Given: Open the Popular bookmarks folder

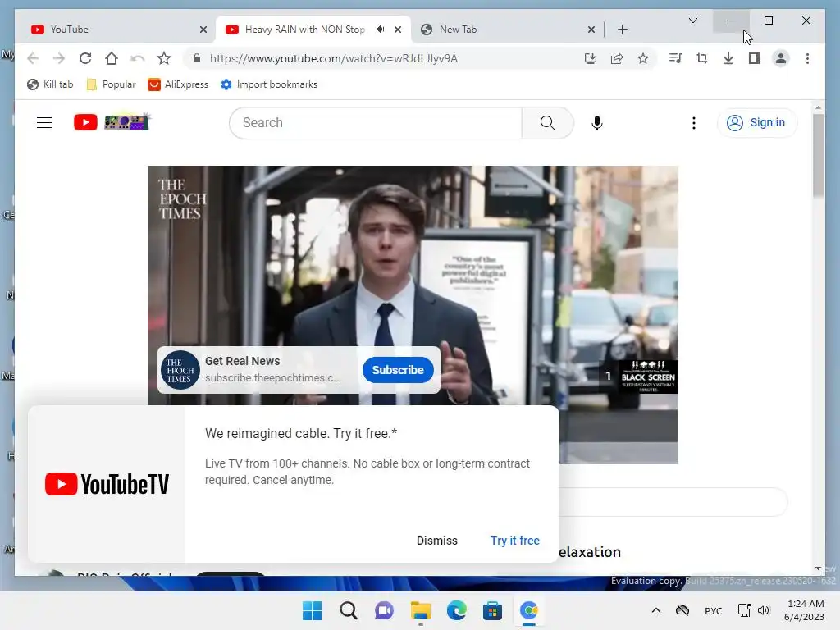Looking at the screenshot, I should click(x=112, y=84).
